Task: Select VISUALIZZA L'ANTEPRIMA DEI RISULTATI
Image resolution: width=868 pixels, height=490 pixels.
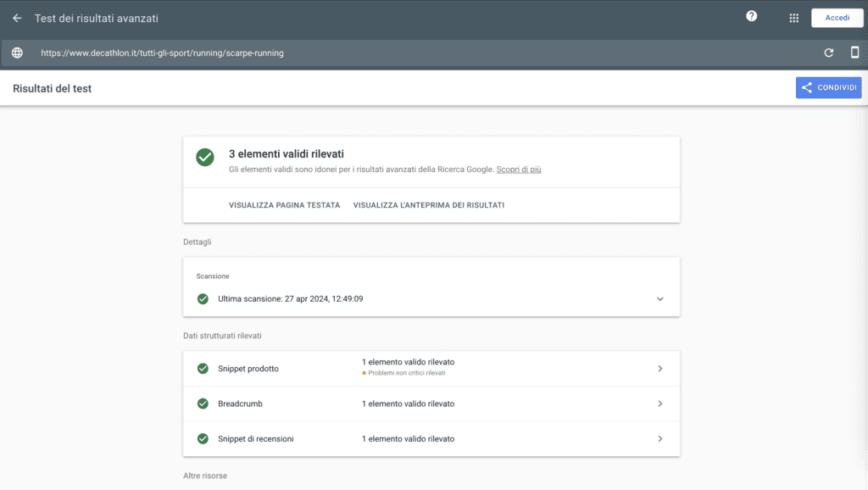Action: coord(428,205)
